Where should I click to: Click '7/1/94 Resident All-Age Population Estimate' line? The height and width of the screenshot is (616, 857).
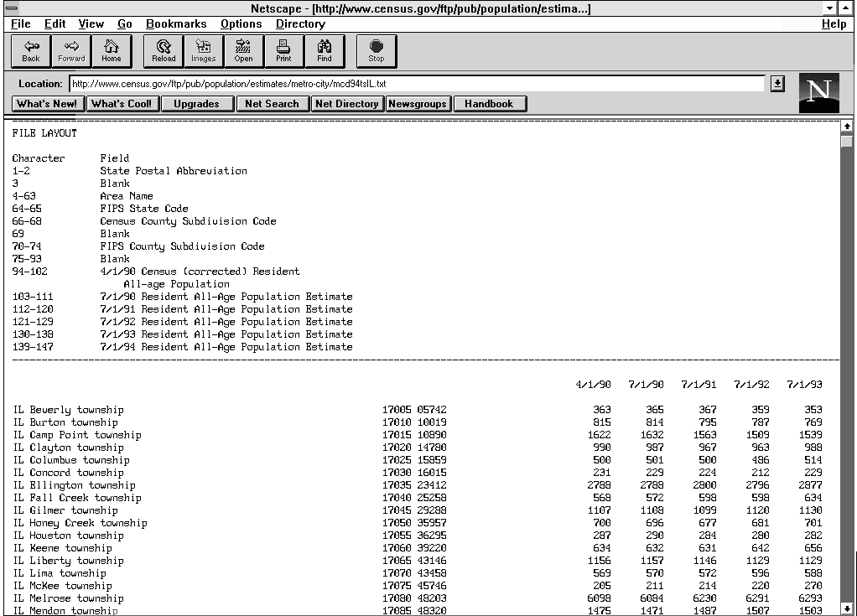226,347
